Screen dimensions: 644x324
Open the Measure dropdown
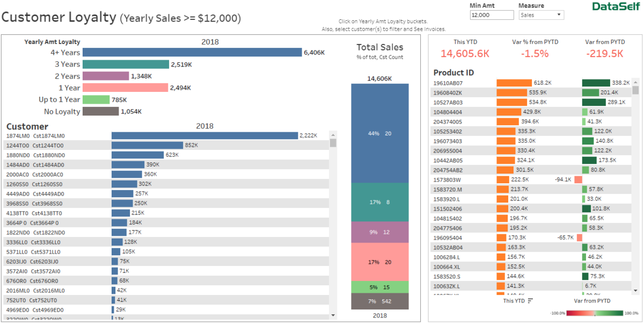558,15
